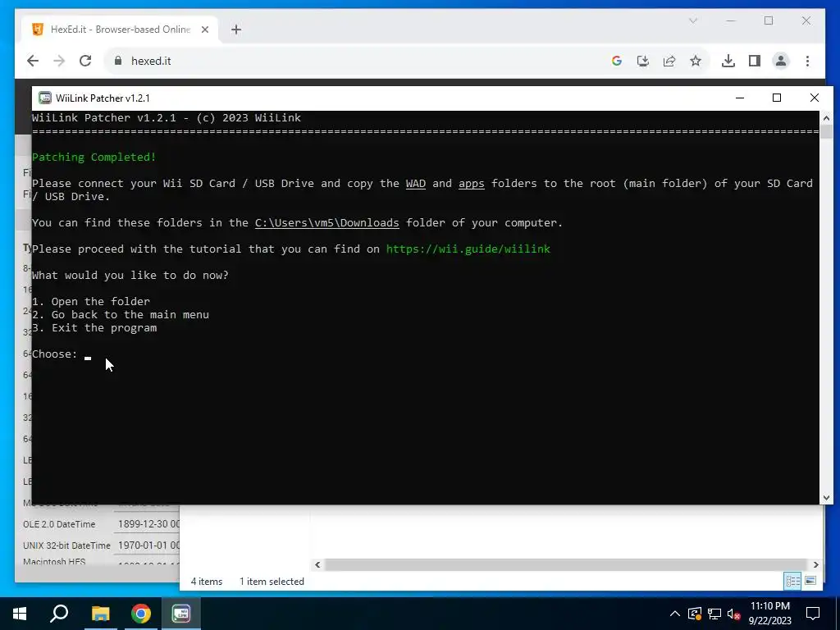Open Chrome three-dot menu
840x630 pixels.
pos(807,61)
